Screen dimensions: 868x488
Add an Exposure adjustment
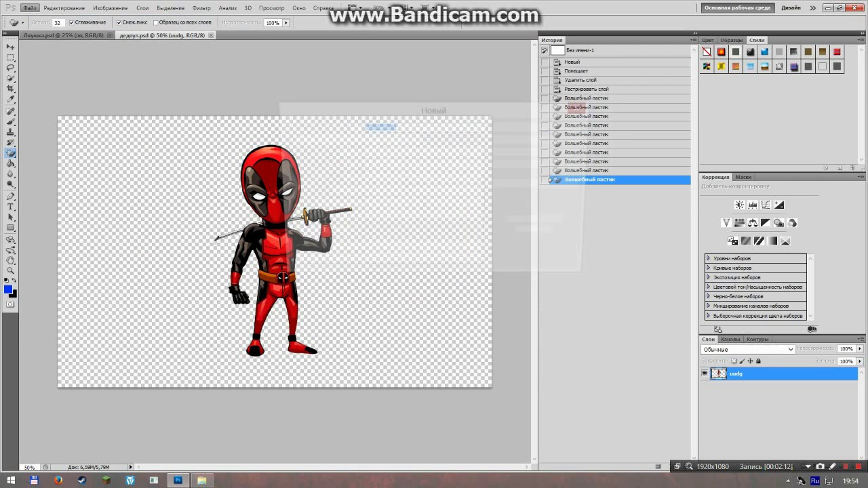[779, 205]
